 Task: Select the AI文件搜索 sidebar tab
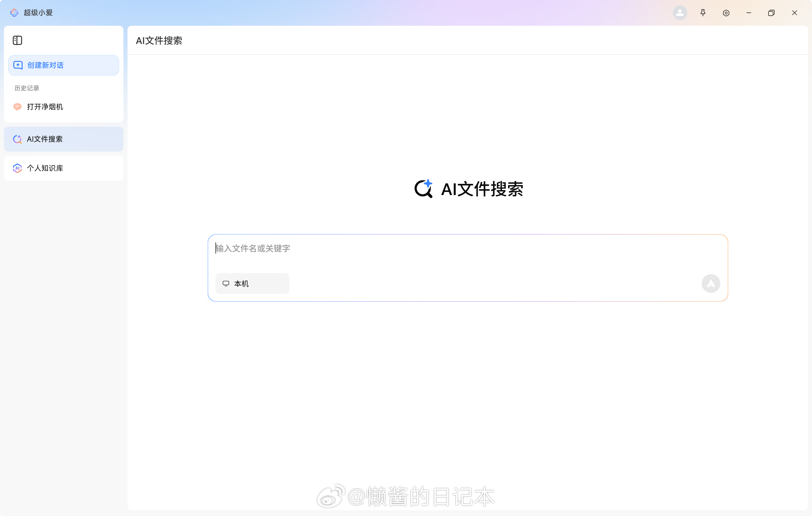tap(64, 139)
